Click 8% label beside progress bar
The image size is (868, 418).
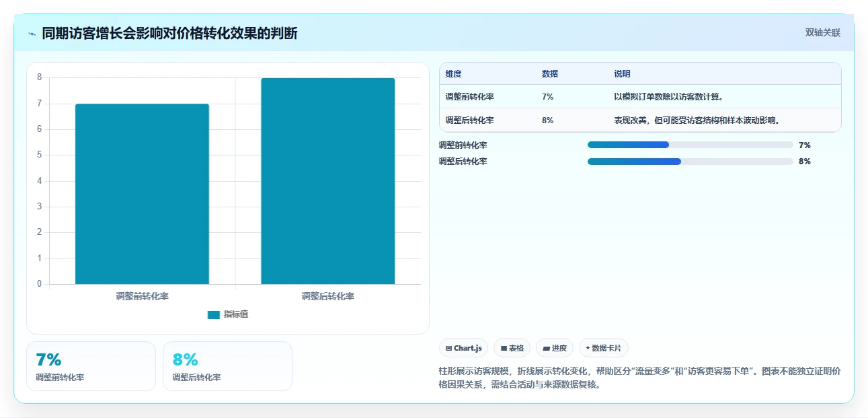pyautogui.click(x=805, y=162)
